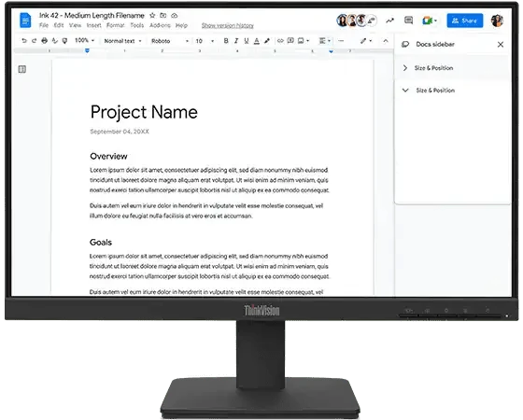Click the right indent marker on ruler
The width and height of the screenshot is (523, 420).
coord(331,51)
